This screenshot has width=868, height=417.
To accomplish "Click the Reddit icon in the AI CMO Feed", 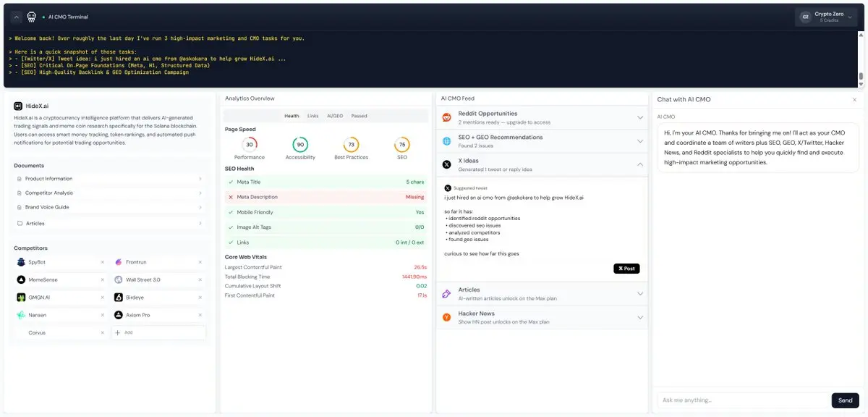I will point(446,117).
